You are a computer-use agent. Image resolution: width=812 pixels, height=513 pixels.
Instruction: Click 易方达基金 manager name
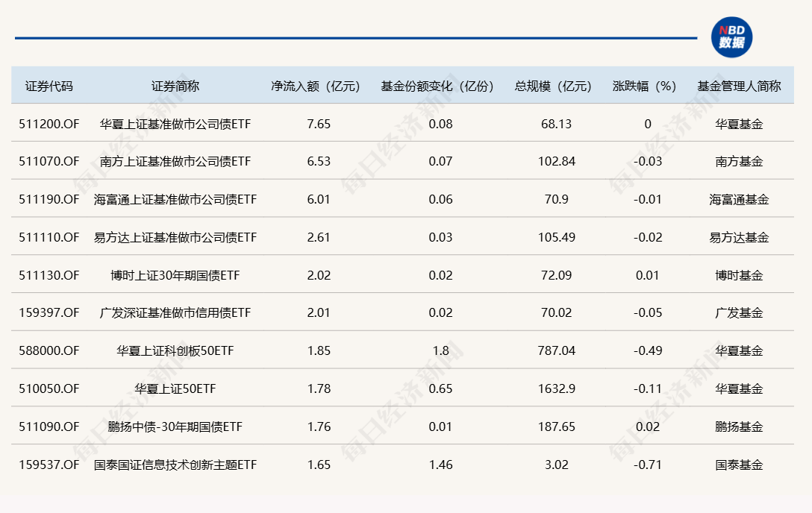[738, 237]
